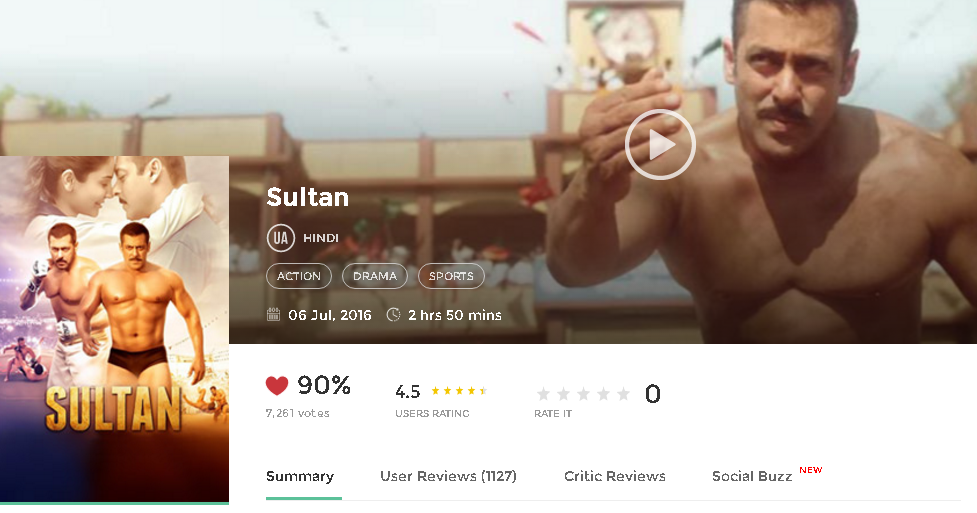Click the Sultan movie poster thumbnail
The height and width of the screenshot is (513, 977).
pos(114,328)
